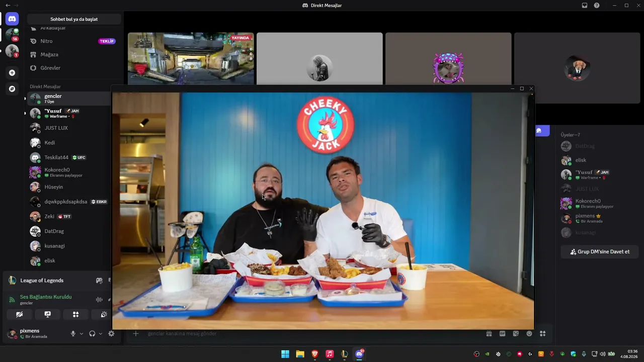The height and width of the screenshot is (362, 644).
Task: Toggle microphone mute in the user panel
Action: [x=73, y=333]
